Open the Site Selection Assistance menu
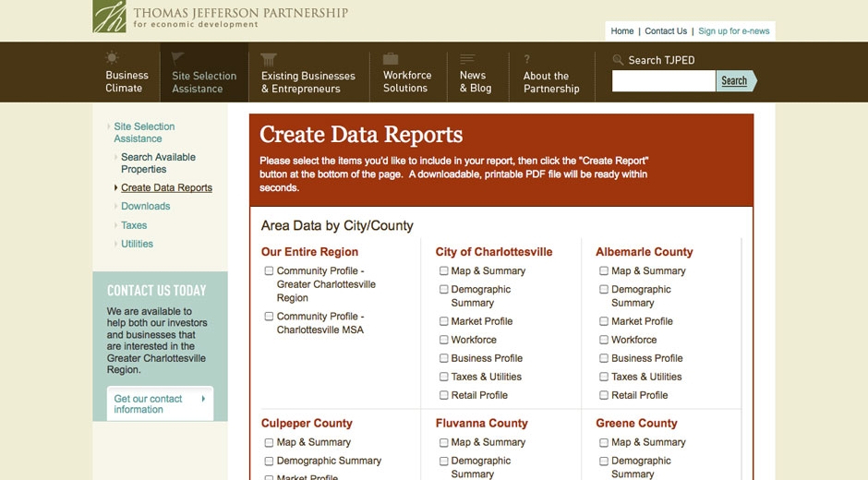The image size is (868, 480). [204, 82]
